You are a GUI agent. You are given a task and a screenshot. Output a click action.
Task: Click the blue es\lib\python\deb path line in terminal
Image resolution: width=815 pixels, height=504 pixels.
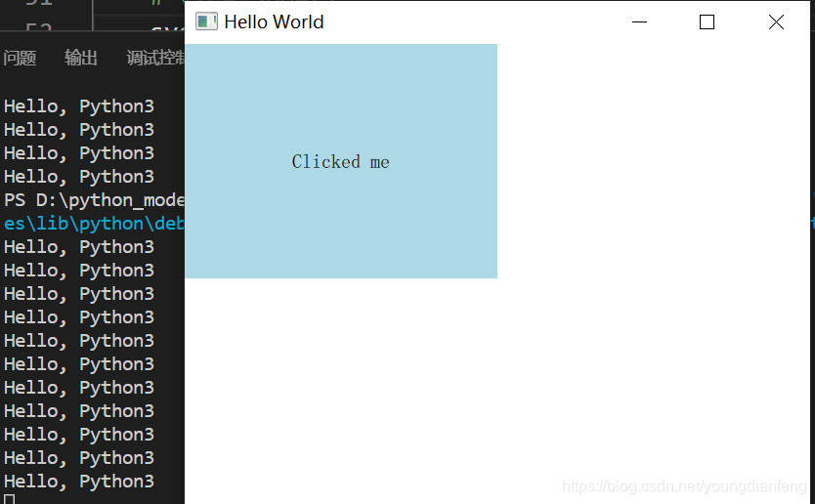(x=94, y=224)
